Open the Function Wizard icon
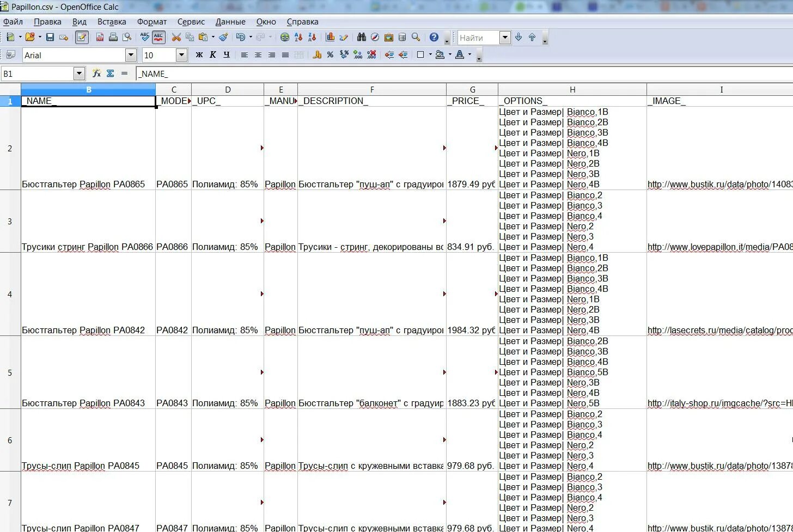 [x=96, y=73]
